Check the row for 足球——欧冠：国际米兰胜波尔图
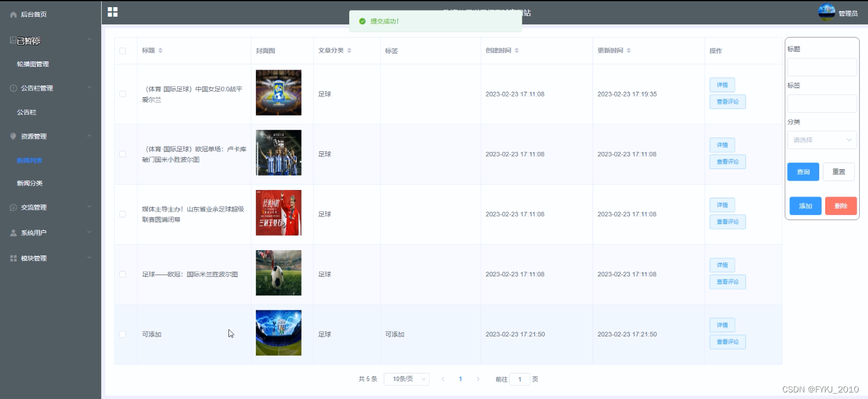Image resolution: width=868 pixels, height=399 pixels. pos(123,274)
